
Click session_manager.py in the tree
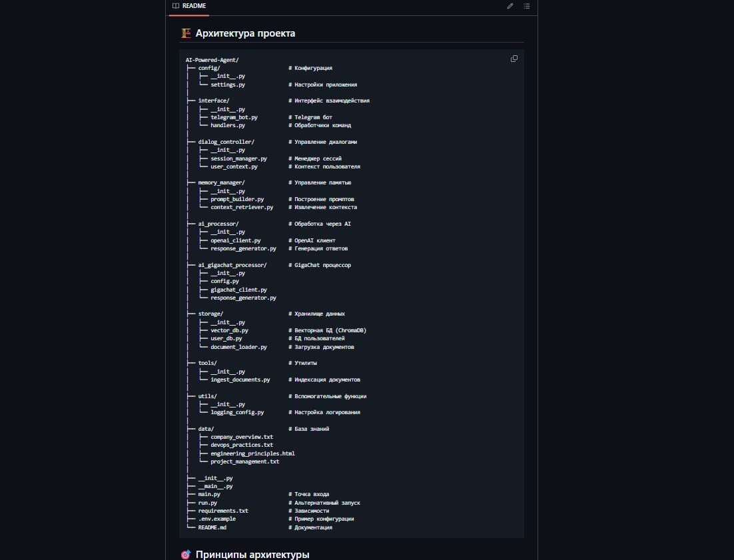pyautogui.click(x=238, y=158)
